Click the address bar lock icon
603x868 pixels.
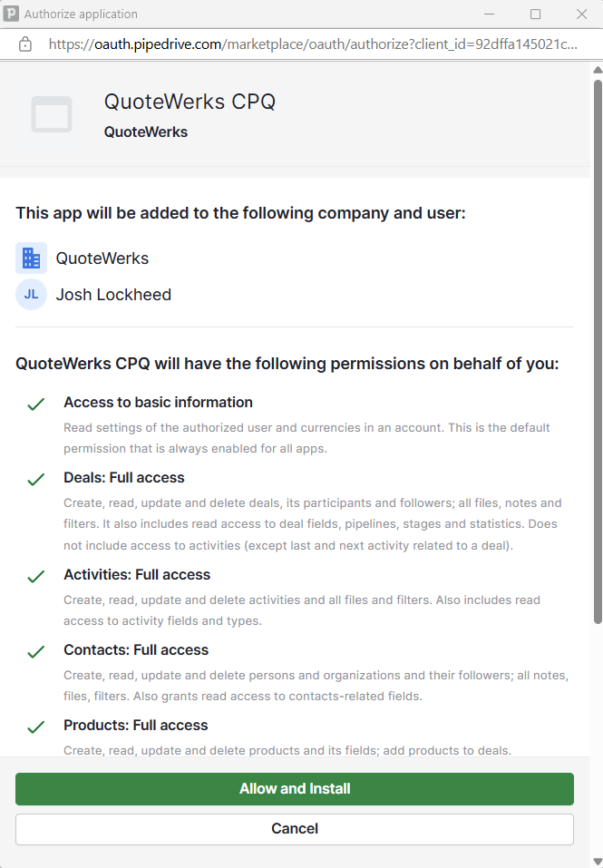pyautogui.click(x=25, y=44)
